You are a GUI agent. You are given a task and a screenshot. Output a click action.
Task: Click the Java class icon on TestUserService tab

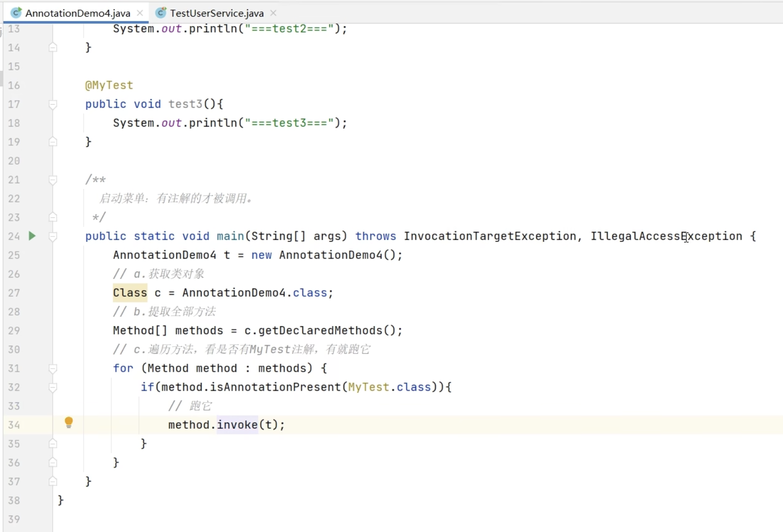tap(161, 13)
